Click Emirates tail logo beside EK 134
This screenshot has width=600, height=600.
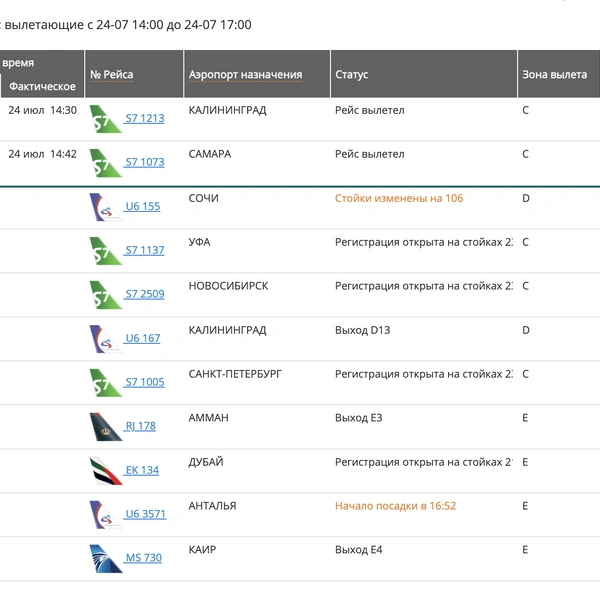[106, 471]
